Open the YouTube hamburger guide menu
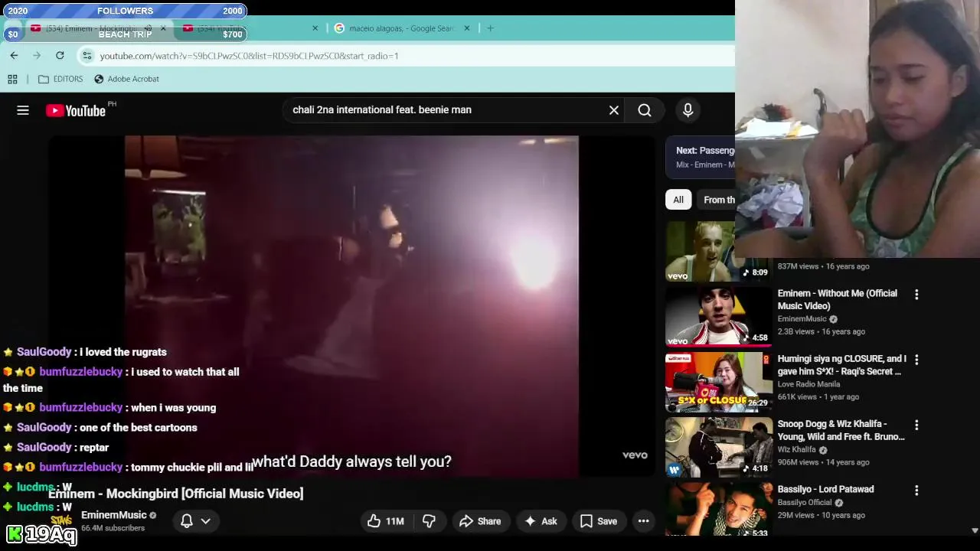This screenshot has height=551, width=980. click(x=23, y=111)
